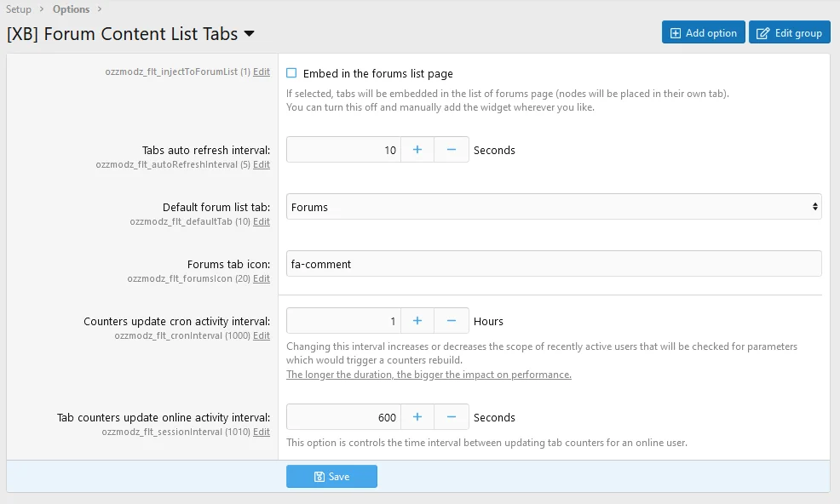This screenshot has height=504, width=840.
Task: Click the Edit group button
Action: point(789,32)
